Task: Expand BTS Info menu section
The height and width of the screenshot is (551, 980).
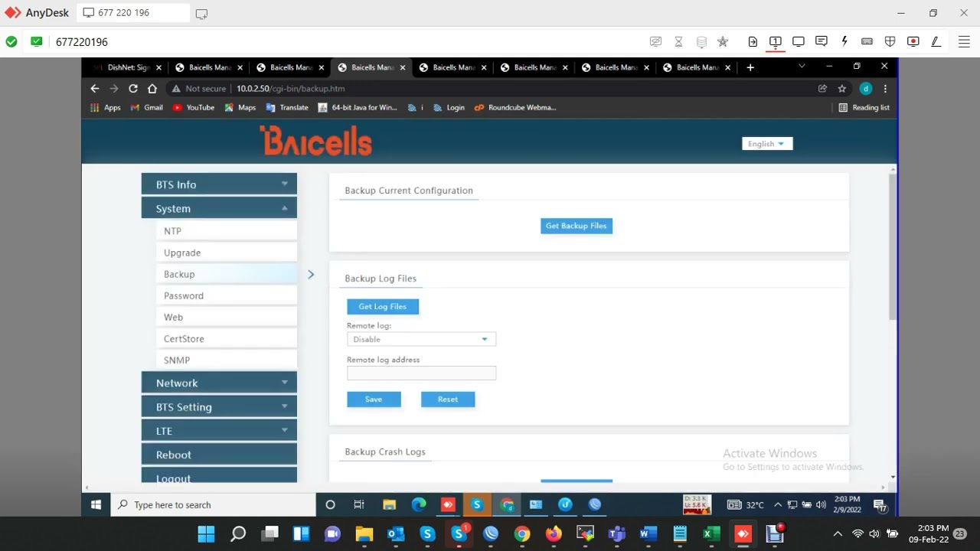Action: point(219,184)
